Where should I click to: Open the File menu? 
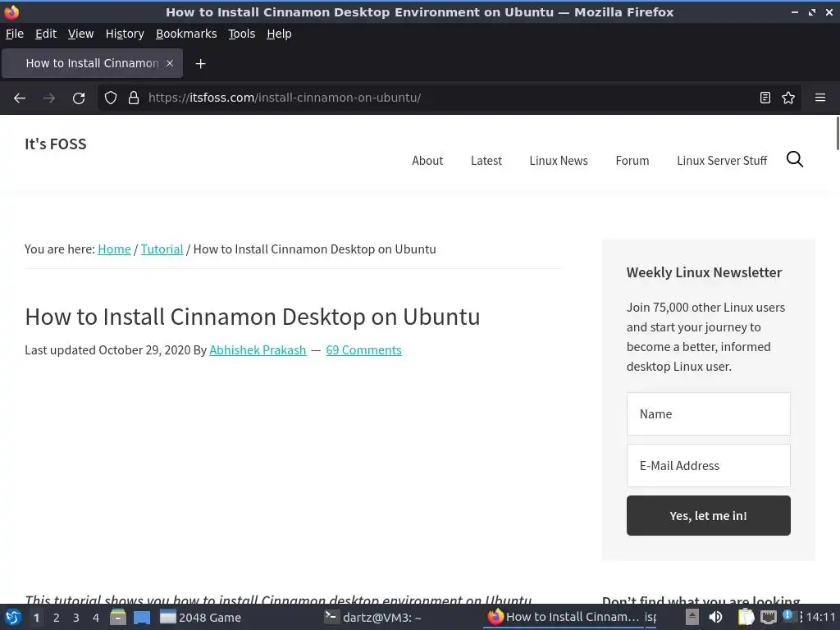[15, 34]
